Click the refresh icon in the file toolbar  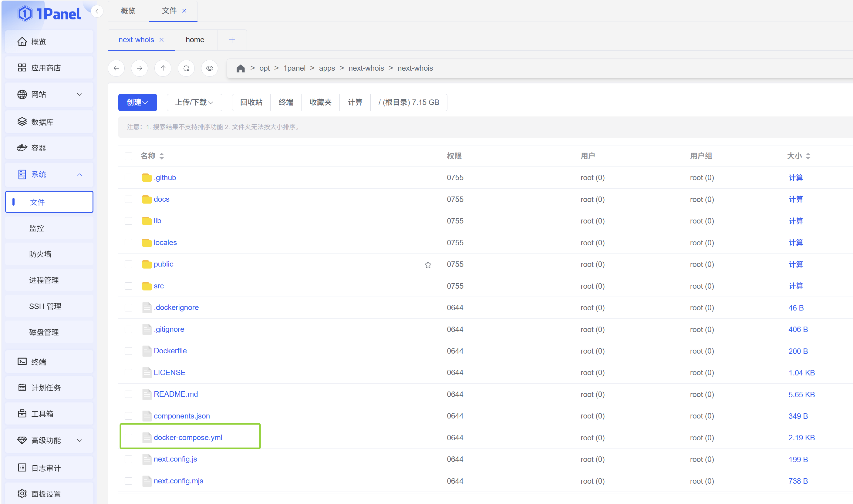186,68
